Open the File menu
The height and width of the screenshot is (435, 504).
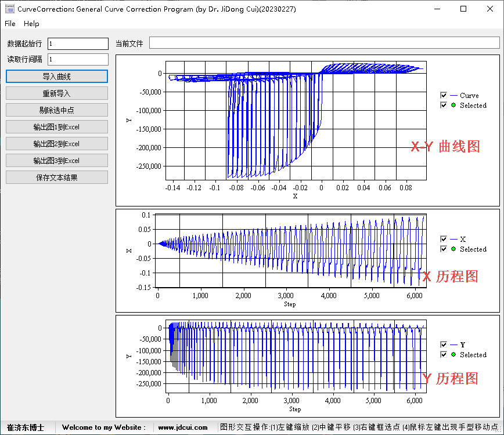click(10, 23)
